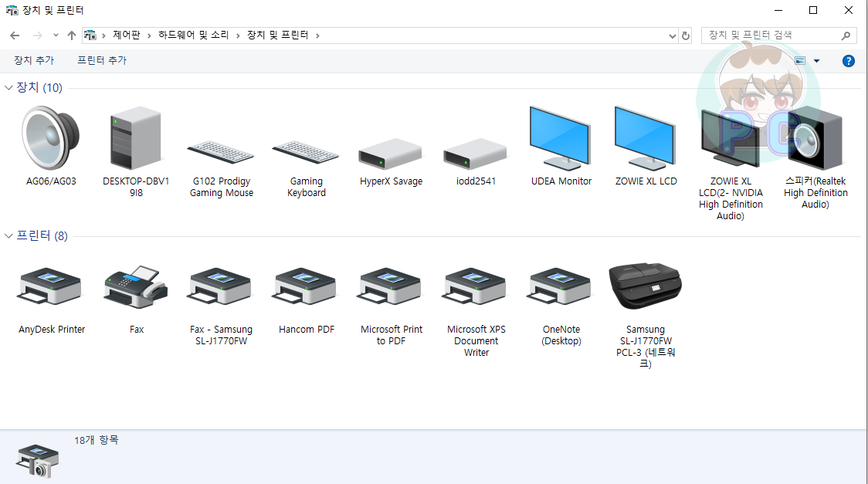The image size is (868, 484).
Task: Click the window title bar app icon
Action: coord(12,10)
